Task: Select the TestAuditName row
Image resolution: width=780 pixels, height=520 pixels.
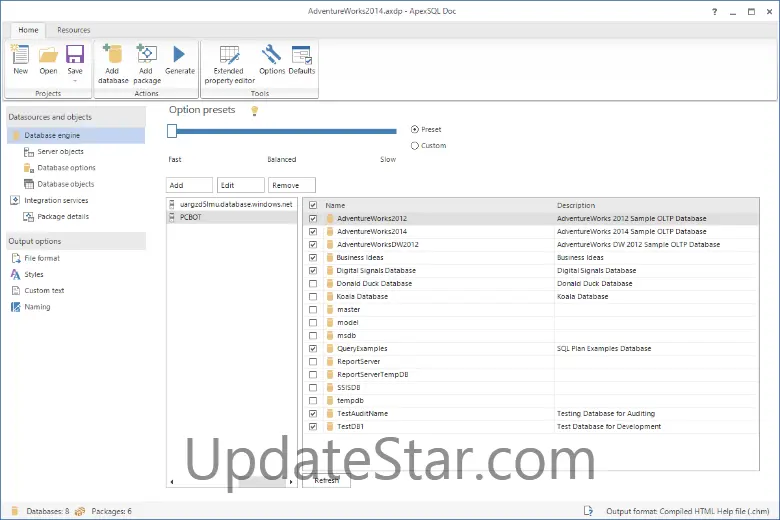Action: pos(531,414)
